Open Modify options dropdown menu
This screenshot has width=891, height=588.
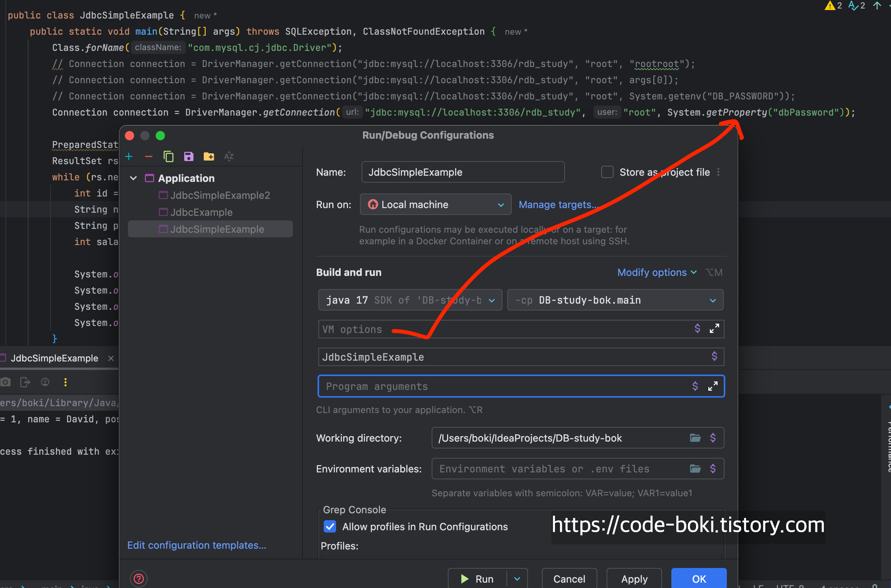point(657,272)
